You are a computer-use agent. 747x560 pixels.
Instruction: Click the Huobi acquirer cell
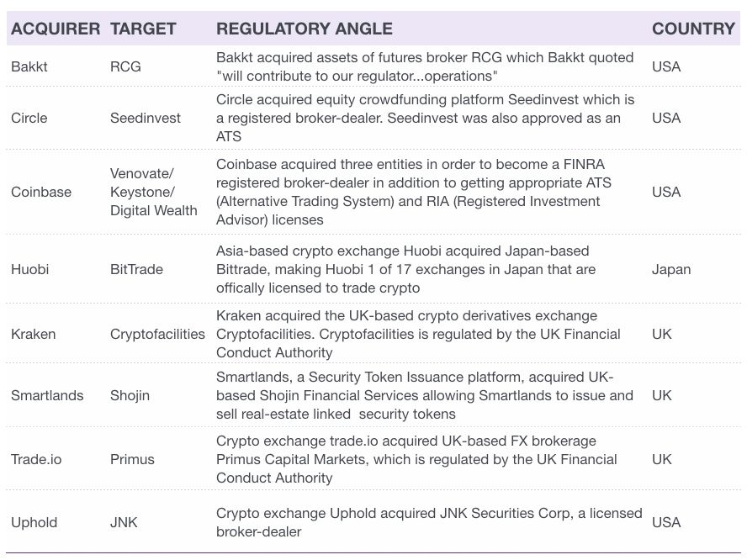pos(29,270)
